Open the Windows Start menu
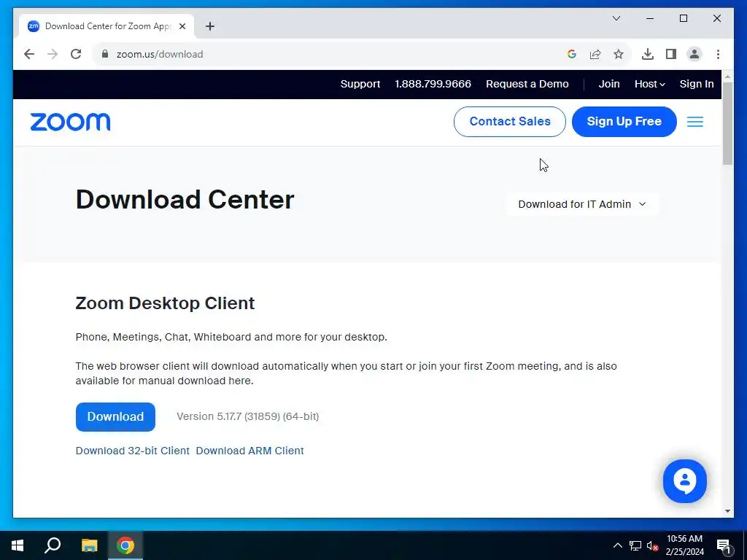The width and height of the screenshot is (747, 560). 18,545
